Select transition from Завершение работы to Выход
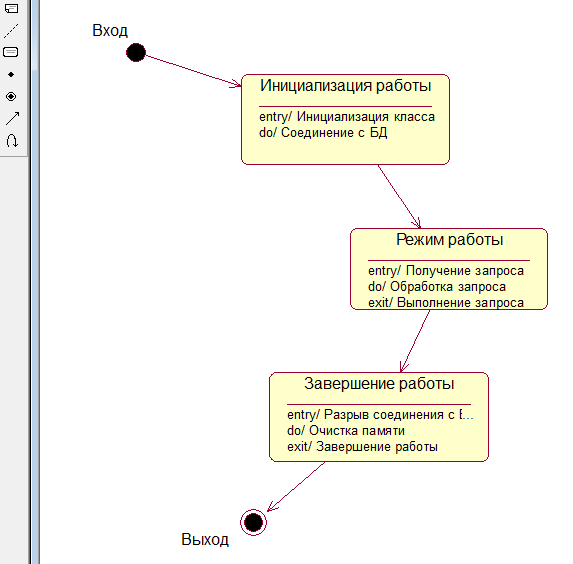This screenshot has height=564, width=573. pyautogui.click(x=296, y=487)
